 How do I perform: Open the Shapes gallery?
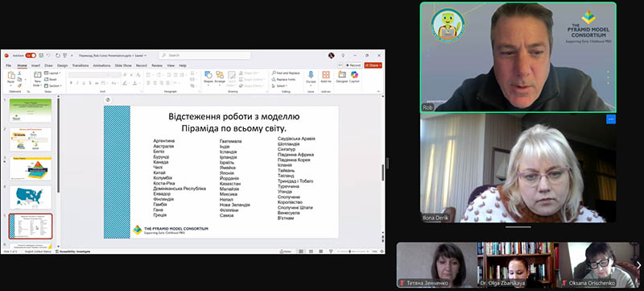tap(208, 77)
